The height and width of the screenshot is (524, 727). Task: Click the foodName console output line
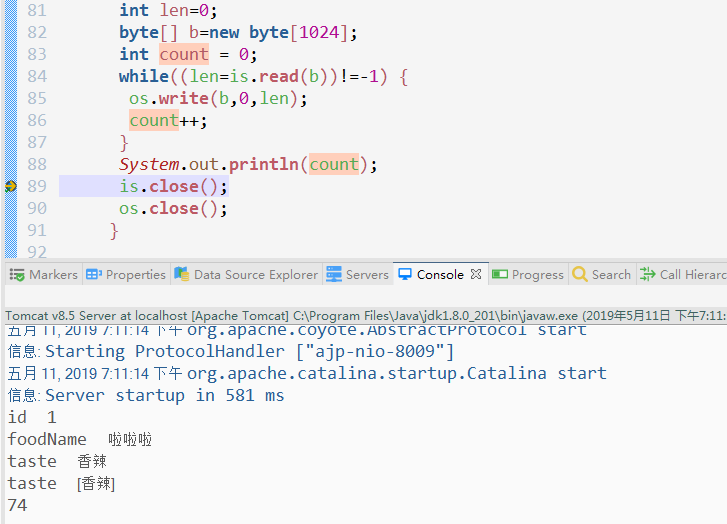click(80, 439)
